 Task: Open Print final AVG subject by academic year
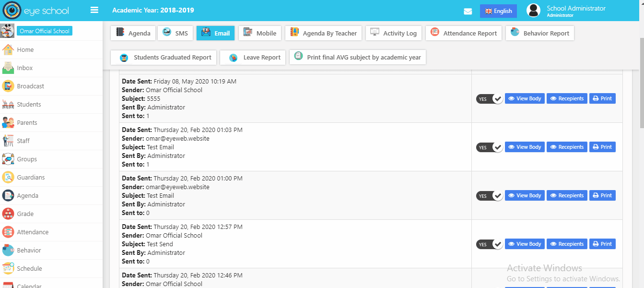(x=357, y=57)
